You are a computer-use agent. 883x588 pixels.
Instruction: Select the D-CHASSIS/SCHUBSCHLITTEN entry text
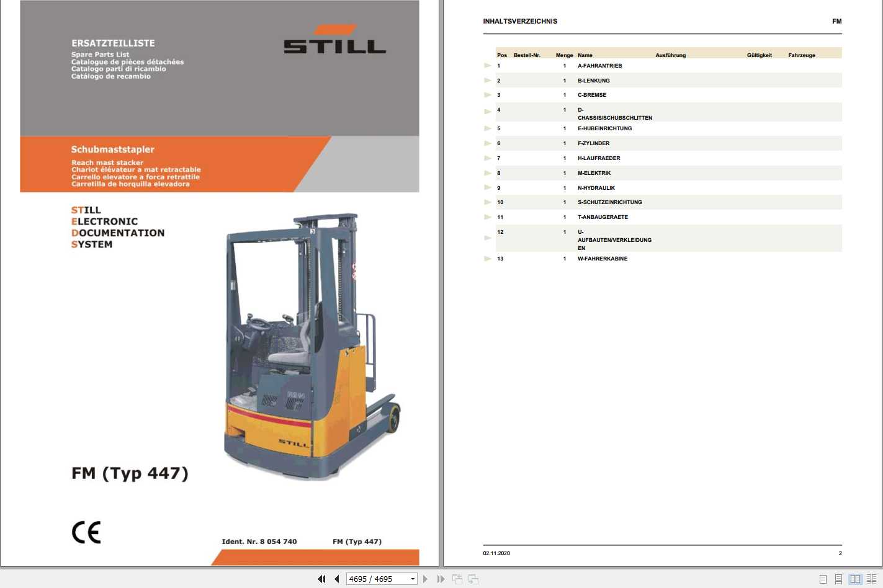click(615, 114)
